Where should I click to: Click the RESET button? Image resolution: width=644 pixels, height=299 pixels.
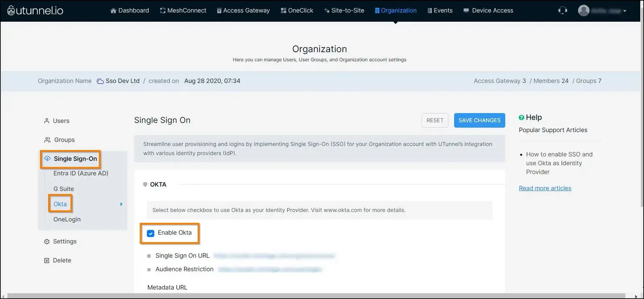(435, 120)
